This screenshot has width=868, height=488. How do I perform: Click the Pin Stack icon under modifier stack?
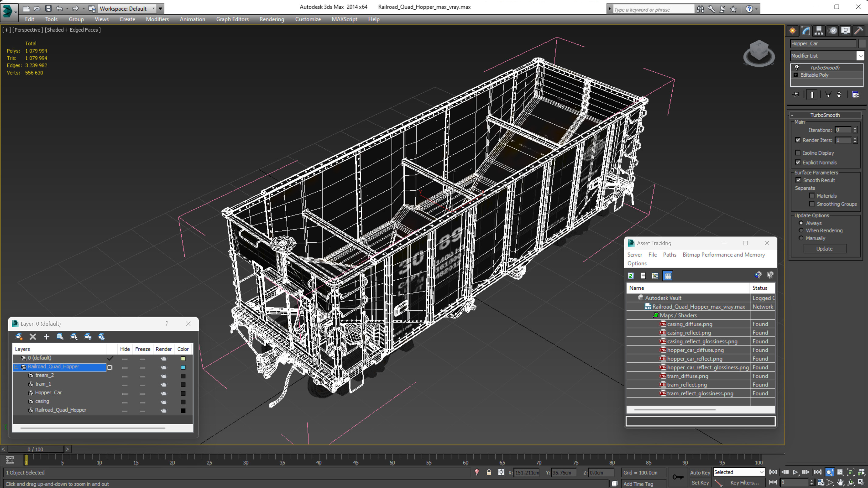pyautogui.click(x=796, y=94)
